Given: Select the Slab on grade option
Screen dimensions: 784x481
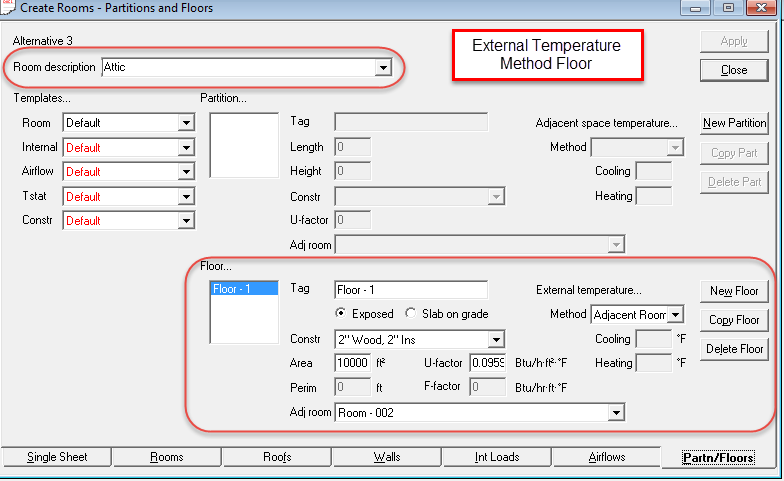Looking at the screenshot, I should (x=411, y=314).
